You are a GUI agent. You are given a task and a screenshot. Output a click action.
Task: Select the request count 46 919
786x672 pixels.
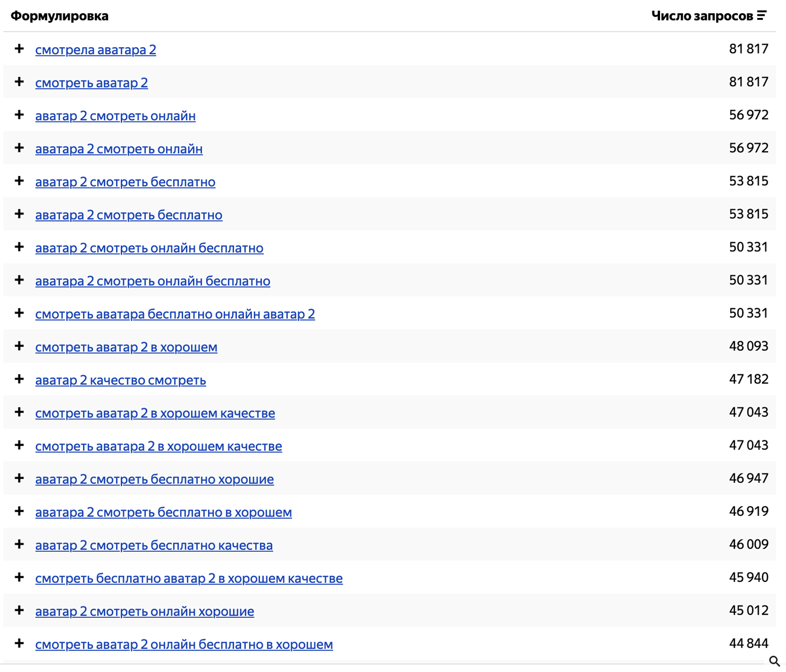click(x=749, y=511)
